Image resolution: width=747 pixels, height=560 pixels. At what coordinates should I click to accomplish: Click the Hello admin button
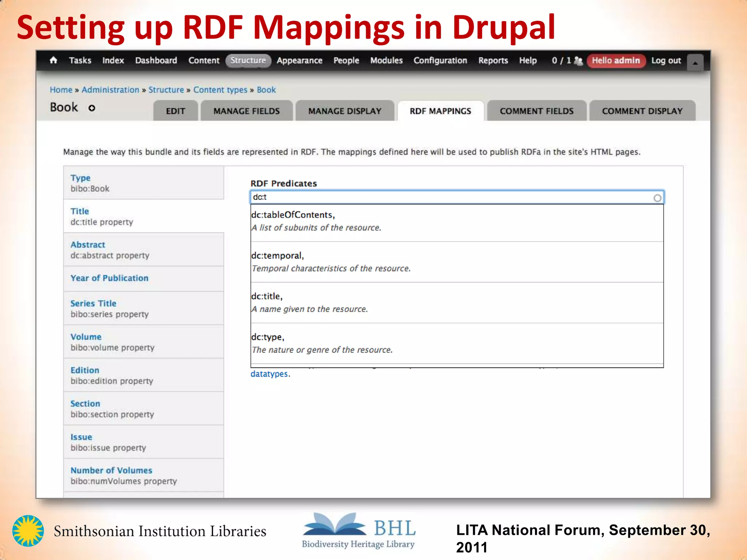tap(616, 61)
